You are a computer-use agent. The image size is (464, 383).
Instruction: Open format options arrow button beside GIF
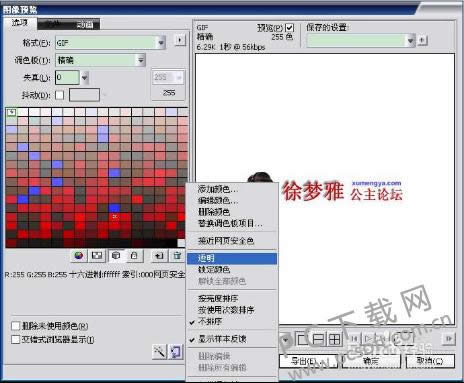coord(180,40)
